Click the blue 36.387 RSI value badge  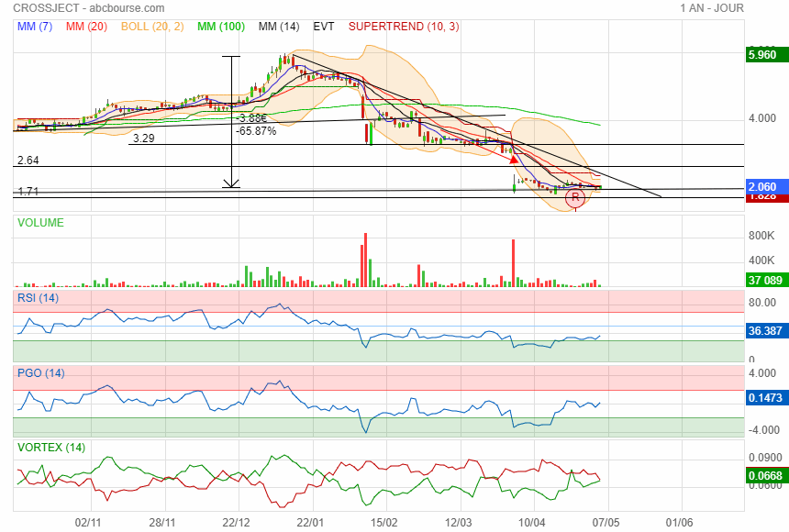click(x=767, y=331)
